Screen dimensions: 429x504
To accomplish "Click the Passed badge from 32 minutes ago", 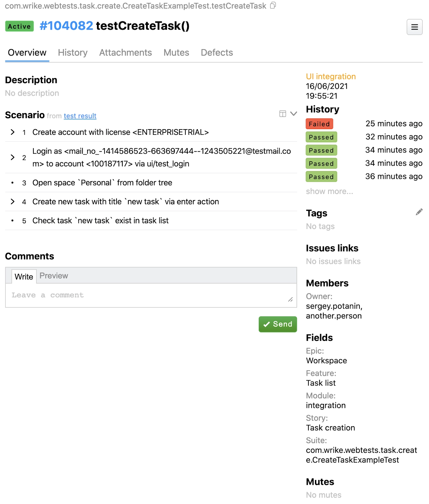I will coord(321,137).
